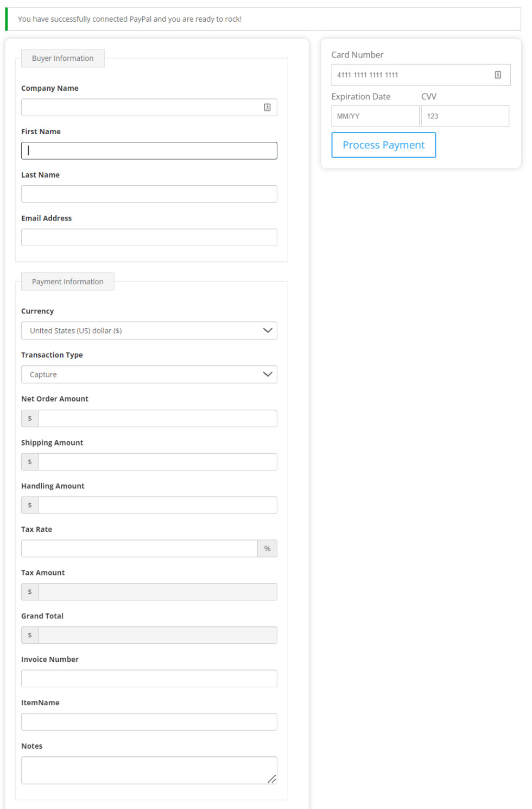Expand the Transaction Type dropdown
Screen dimensions: 532x809
point(149,375)
